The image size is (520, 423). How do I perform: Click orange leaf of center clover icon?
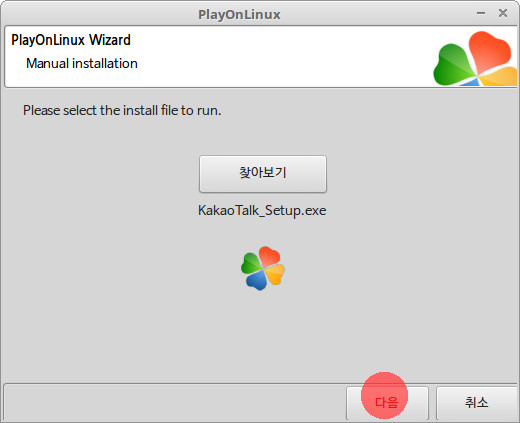275,274
